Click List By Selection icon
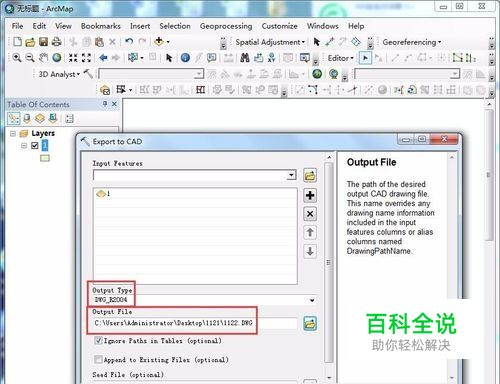Image resolution: width=500 pixels, height=384 pixels. (53, 118)
